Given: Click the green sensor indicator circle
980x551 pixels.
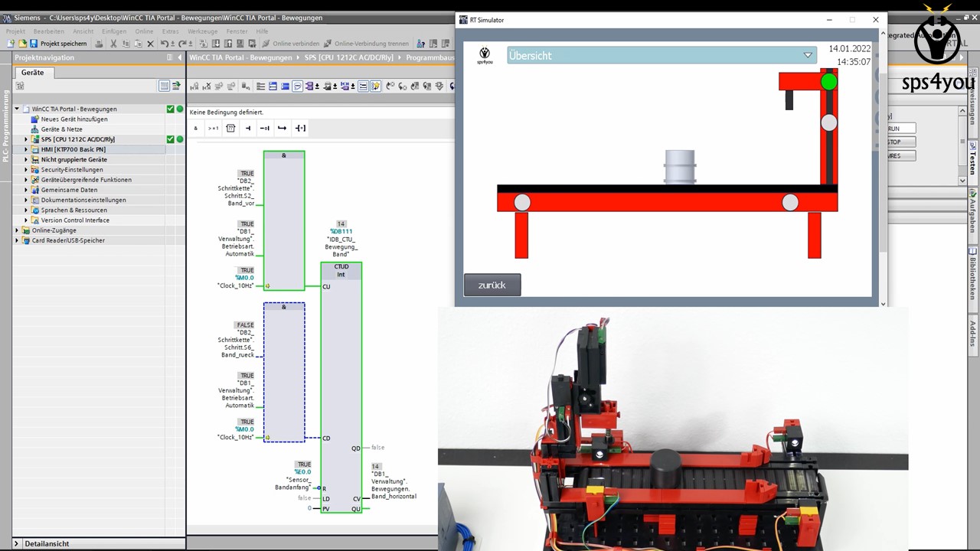Looking at the screenshot, I should coord(828,81).
